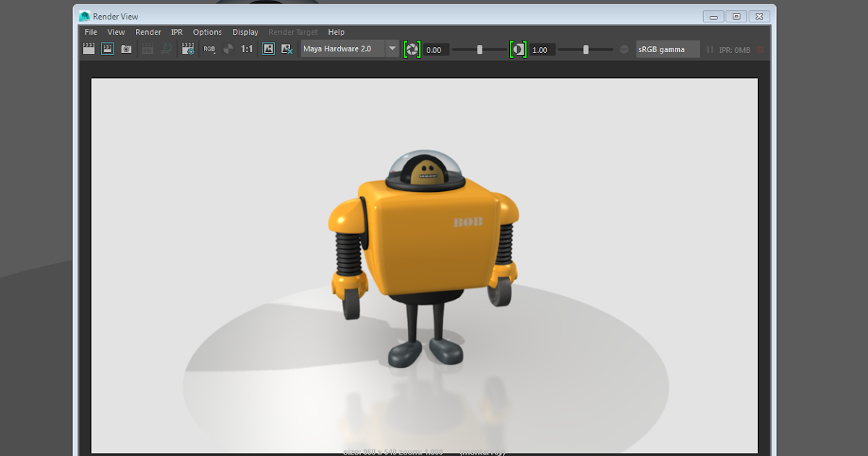Open the Render menu
The image size is (868, 456).
[148, 32]
